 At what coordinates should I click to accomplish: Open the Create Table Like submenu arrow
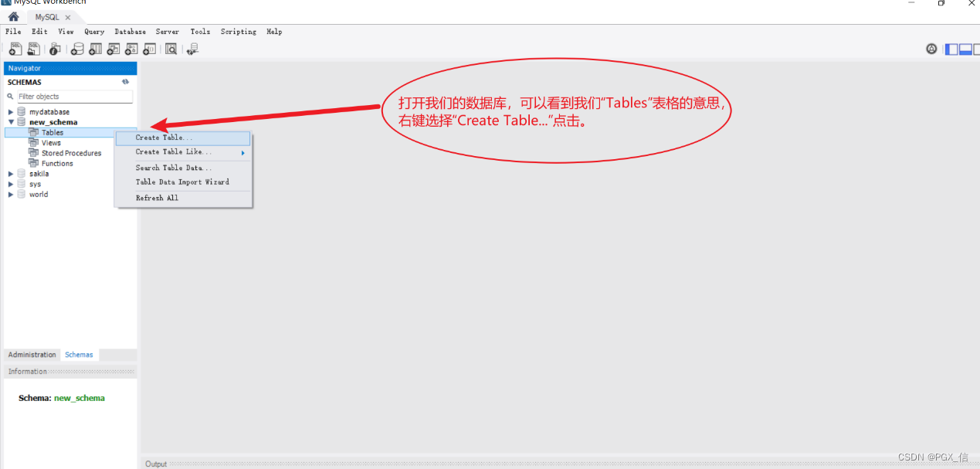click(x=242, y=153)
